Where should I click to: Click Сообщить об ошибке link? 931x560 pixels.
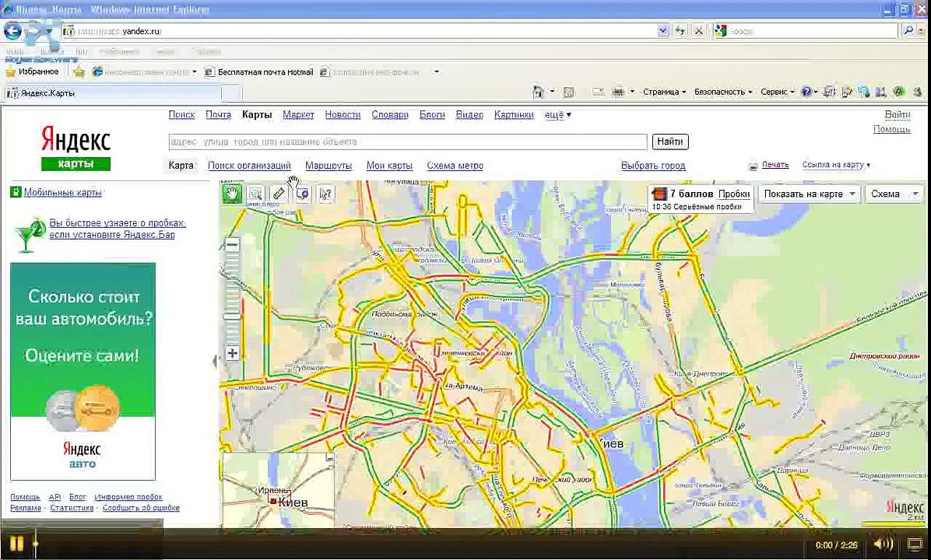click(x=141, y=508)
